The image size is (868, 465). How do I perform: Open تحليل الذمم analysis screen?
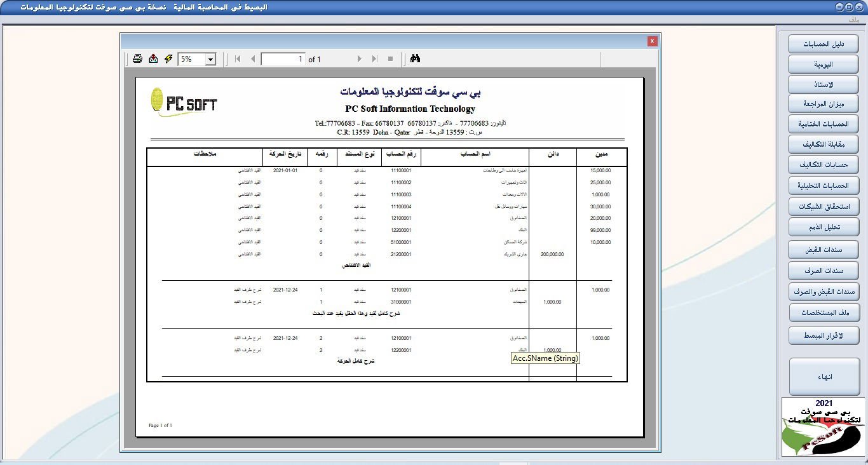pyautogui.click(x=823, y=227)
